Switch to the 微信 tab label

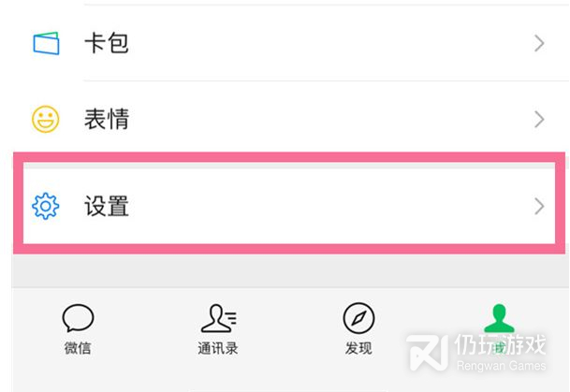[x=78, y=349]
